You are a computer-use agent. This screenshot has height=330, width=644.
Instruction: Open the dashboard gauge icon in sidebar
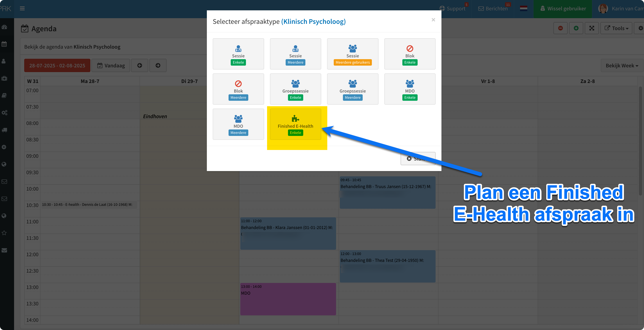point(4,27)
